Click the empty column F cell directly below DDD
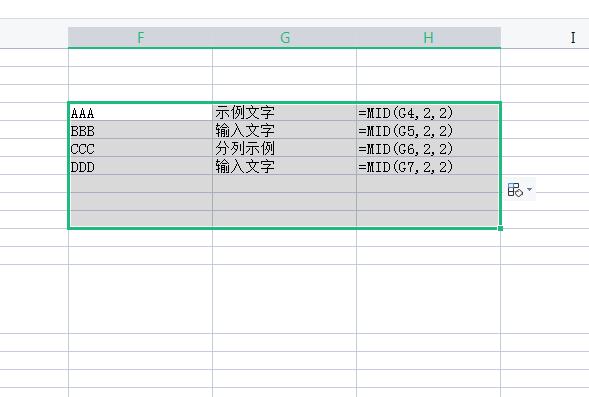 pyautogui.click(x=140, y=184)
